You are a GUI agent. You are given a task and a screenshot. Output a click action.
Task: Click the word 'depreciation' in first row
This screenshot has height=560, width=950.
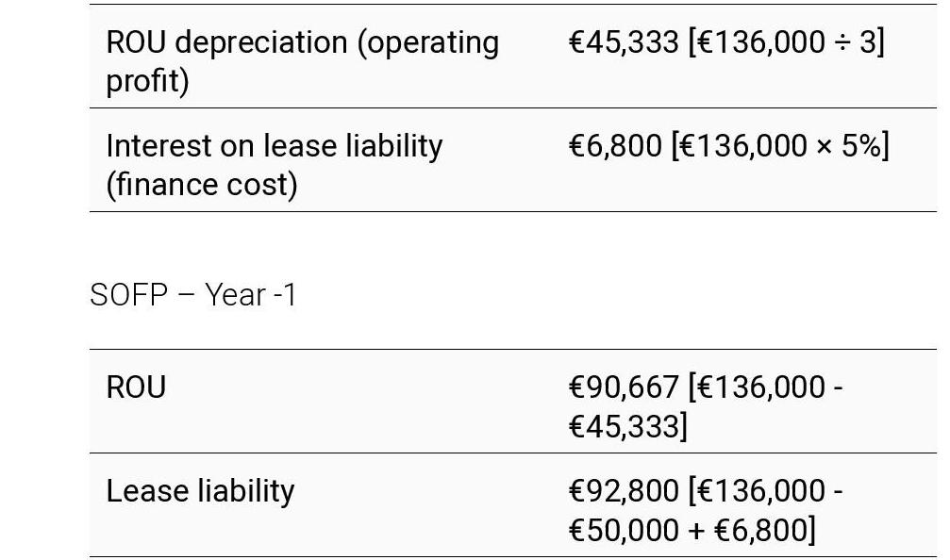pos(261,43)
